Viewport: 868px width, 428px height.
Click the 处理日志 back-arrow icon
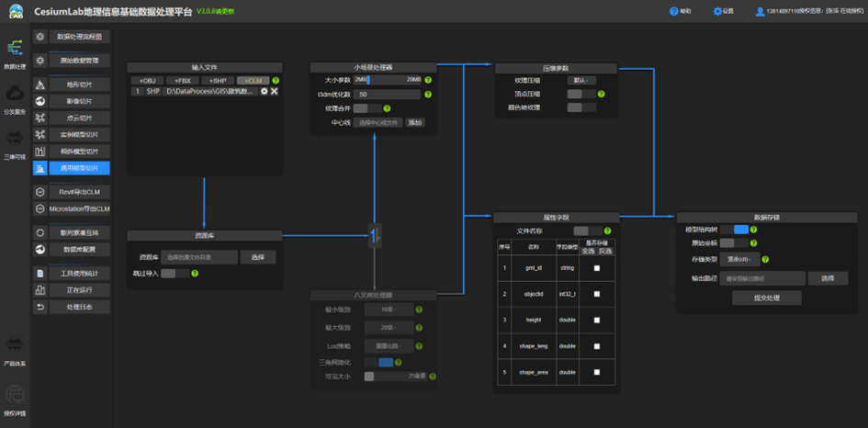click(x=39, y=307)
